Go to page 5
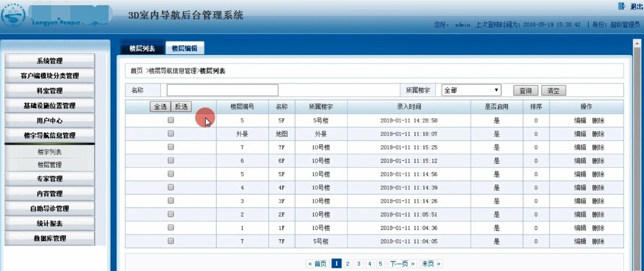Viewport: 644px width, 271px height. click(380, 264)
